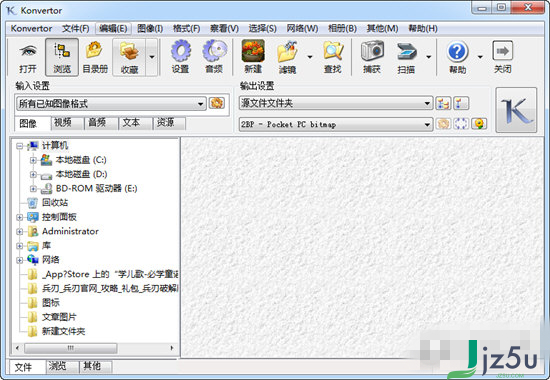This screenshot has width=550, height=380.
Task: Expand the 网络 network tree node
Action: pyautogui.click(x=19, y=260)
